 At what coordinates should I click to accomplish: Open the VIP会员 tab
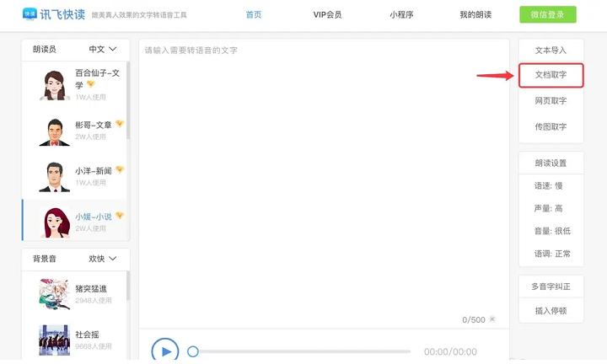327,14
